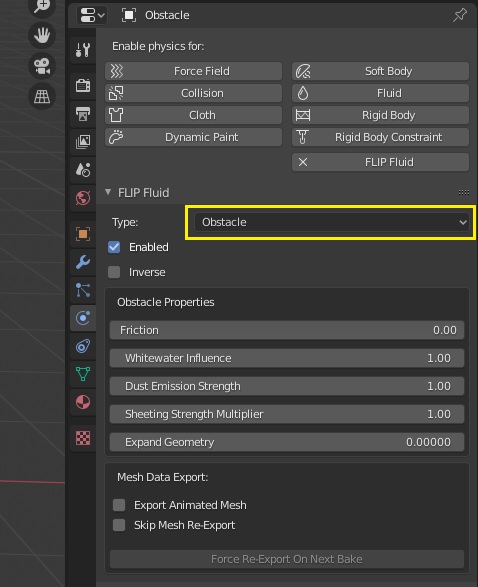Select the pan (hand) viewport tool
478x587 pixels.
pos(42,36)
